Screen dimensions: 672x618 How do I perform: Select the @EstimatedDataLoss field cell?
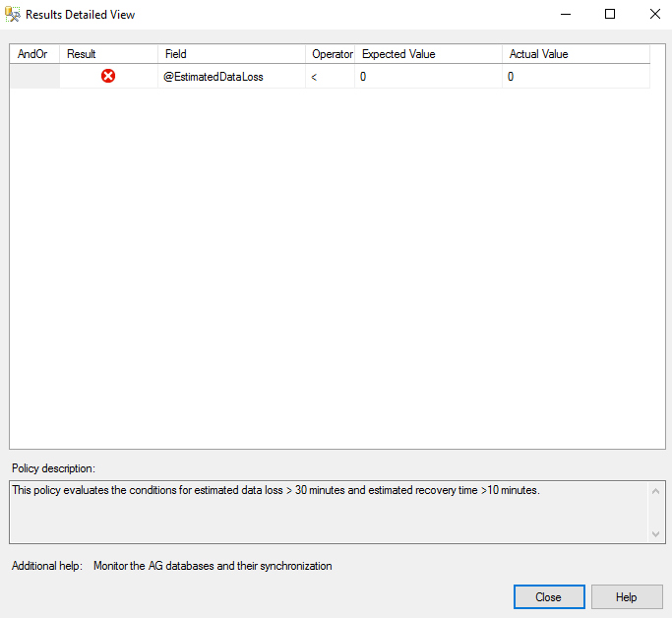tap(231, 77)
